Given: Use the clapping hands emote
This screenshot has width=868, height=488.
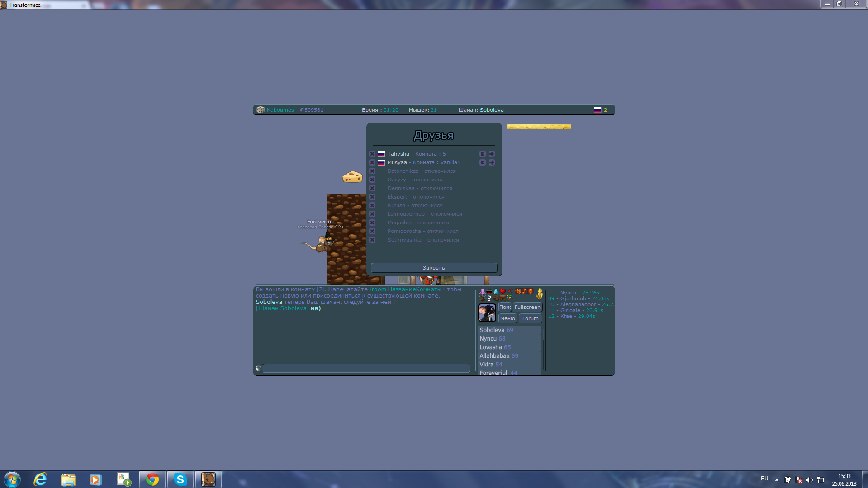Looking at the screenshot, I should (x=483, y=298).
